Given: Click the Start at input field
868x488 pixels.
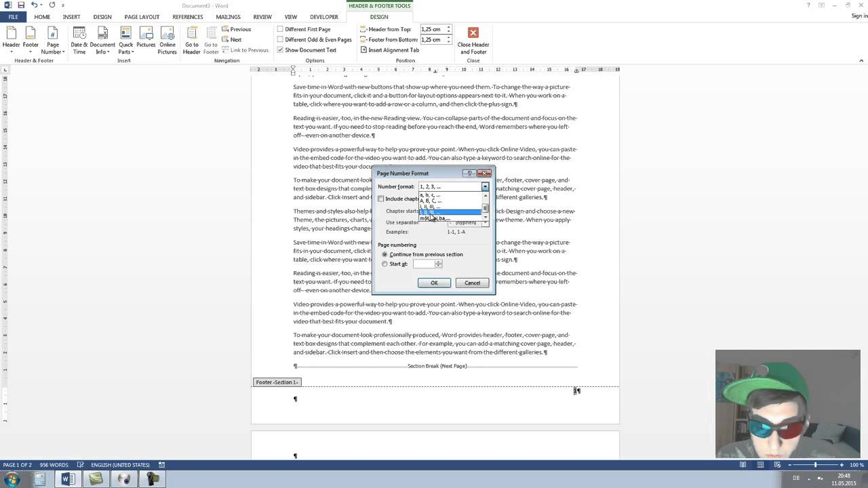Looking at the screenshot, I should pyautogui.click(x=424, y=264).
